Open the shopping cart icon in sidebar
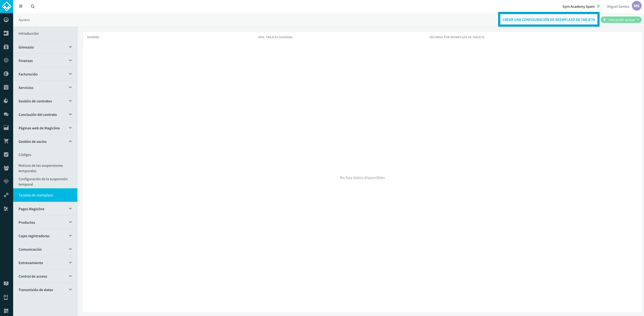This screenshot has height=316, width=644. (x=6, y=141)
